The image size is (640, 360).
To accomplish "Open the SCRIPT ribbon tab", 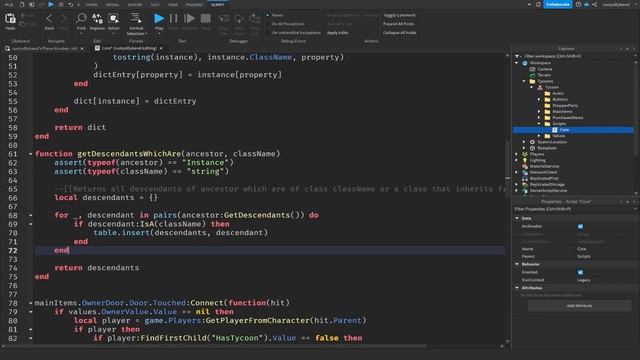I will pos(218,4).
